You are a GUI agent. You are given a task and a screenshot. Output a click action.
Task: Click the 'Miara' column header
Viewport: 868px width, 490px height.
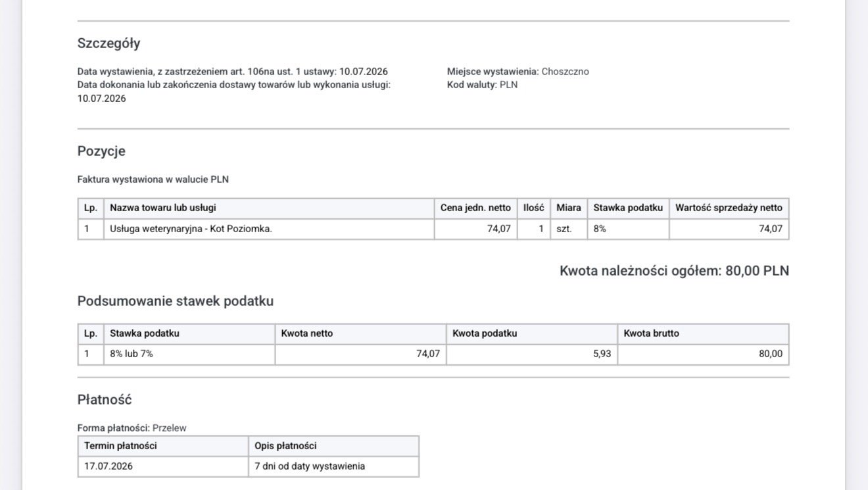(569, 208)
